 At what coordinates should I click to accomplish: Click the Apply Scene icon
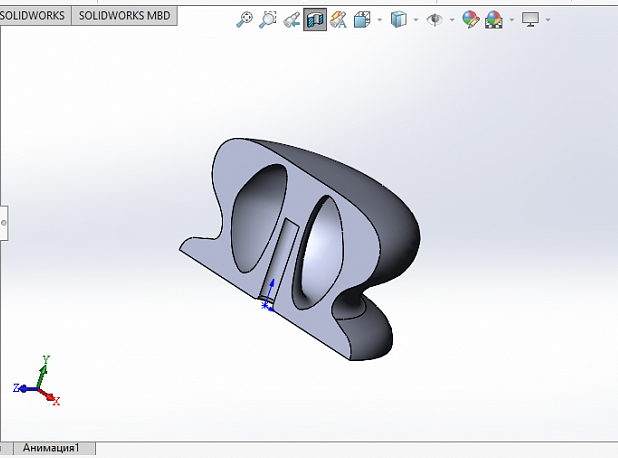(x=494, y=19)
